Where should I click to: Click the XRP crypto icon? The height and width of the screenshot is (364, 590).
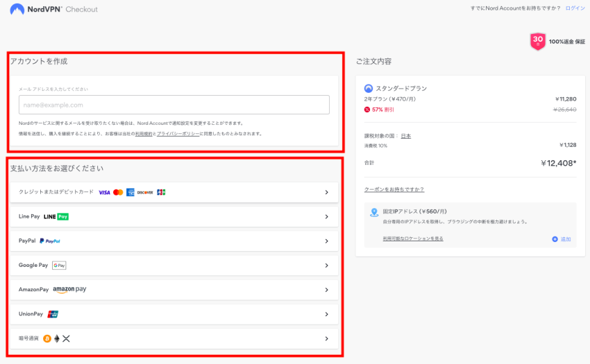(x=66, y=339)
